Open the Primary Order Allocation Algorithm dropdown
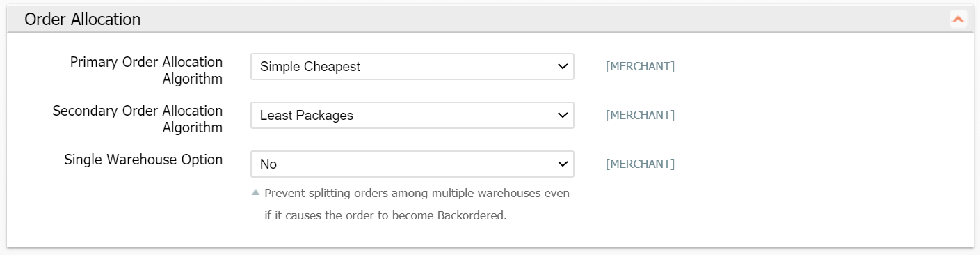The width and height of the screenshot is (980, 255). click(412, 67)
